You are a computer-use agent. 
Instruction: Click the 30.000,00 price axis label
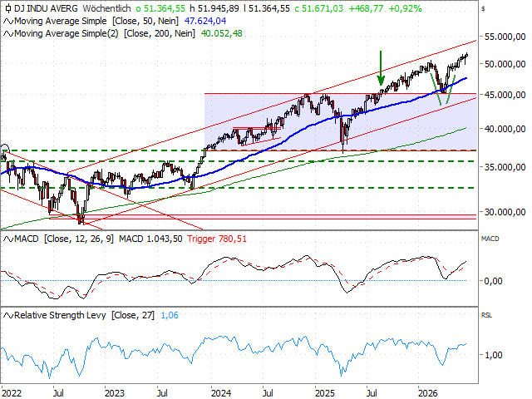505,212
